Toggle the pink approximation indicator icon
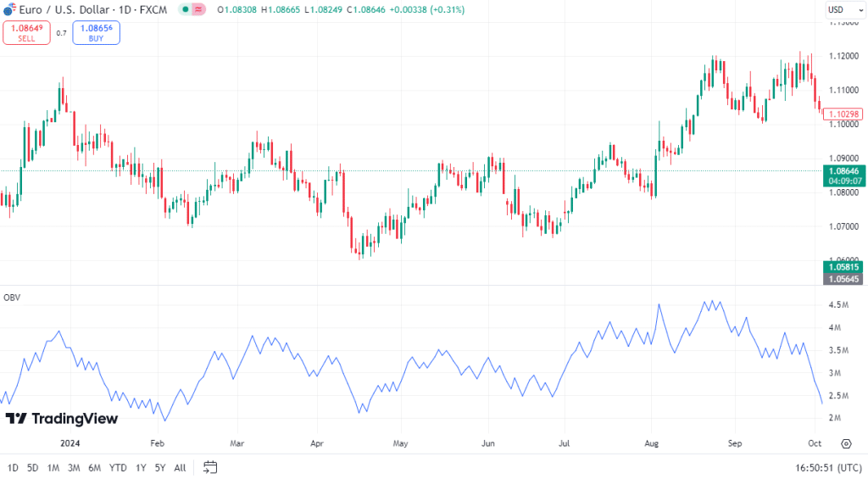868x479 pixels. tap(198, 9)
